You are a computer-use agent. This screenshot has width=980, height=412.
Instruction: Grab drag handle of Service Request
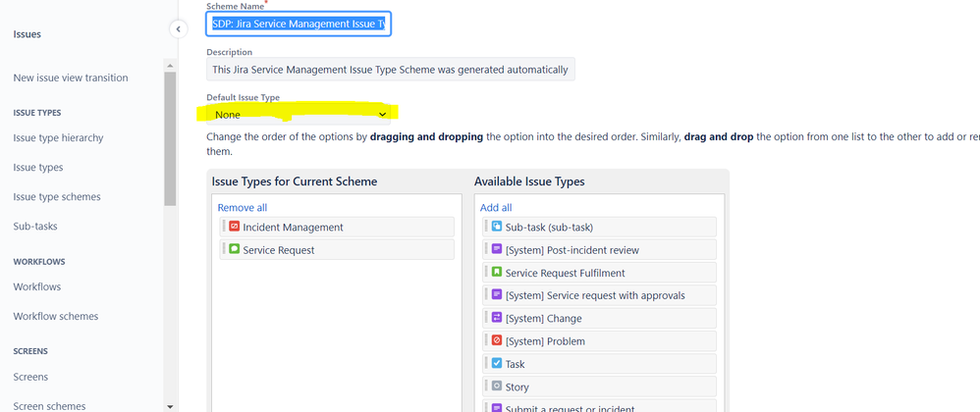224,249
